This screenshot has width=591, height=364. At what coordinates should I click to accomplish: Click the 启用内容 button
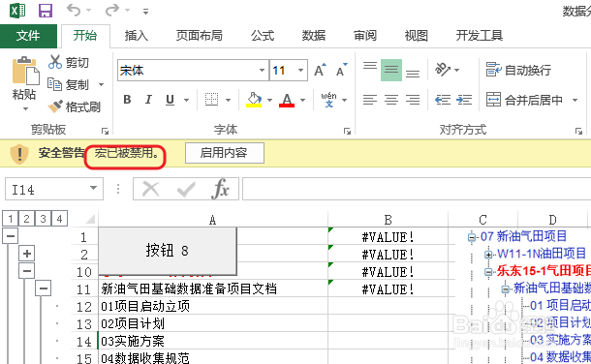click(x=224, y=153)
